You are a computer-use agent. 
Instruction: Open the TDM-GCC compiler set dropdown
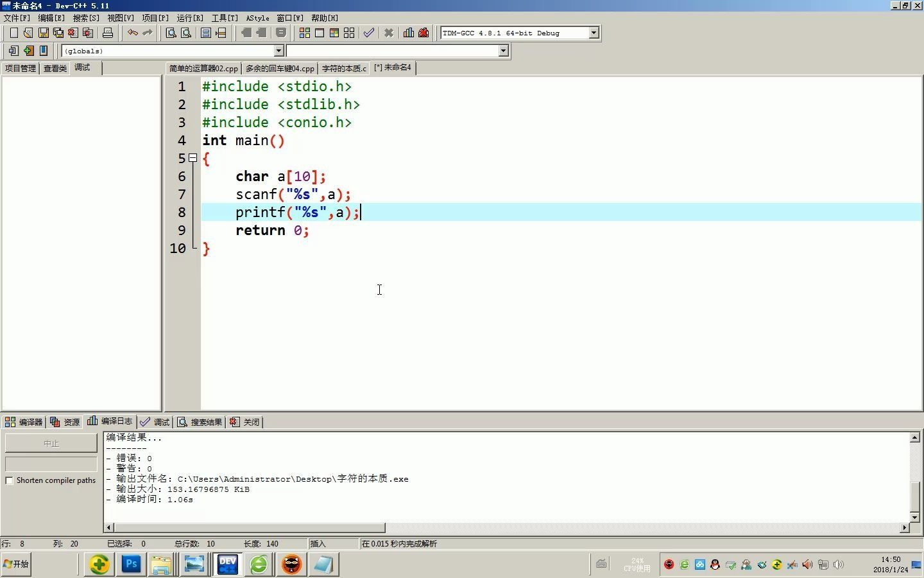coord(594,33)
